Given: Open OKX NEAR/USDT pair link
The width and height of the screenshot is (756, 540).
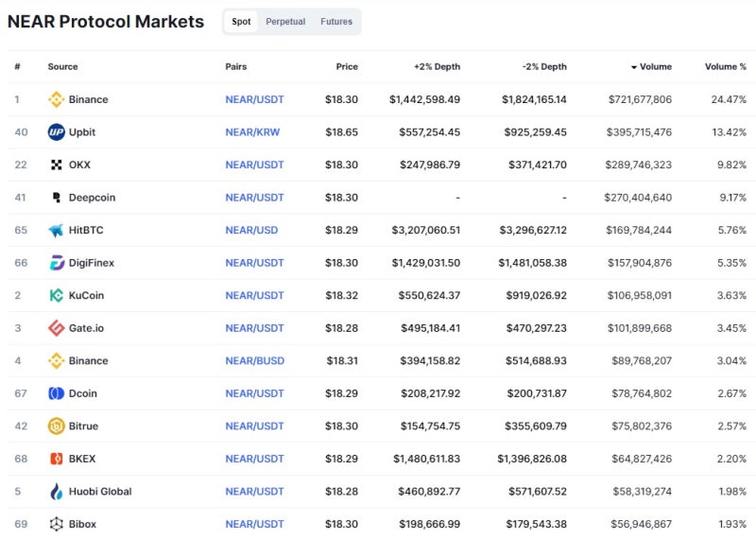Looking at the screenshot, I should (x=254, y=165).
